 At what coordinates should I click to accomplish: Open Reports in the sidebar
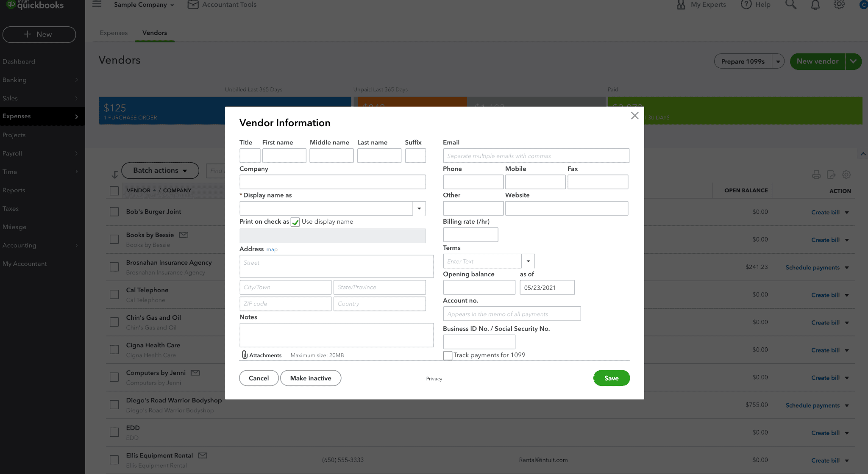click(14, 190)
